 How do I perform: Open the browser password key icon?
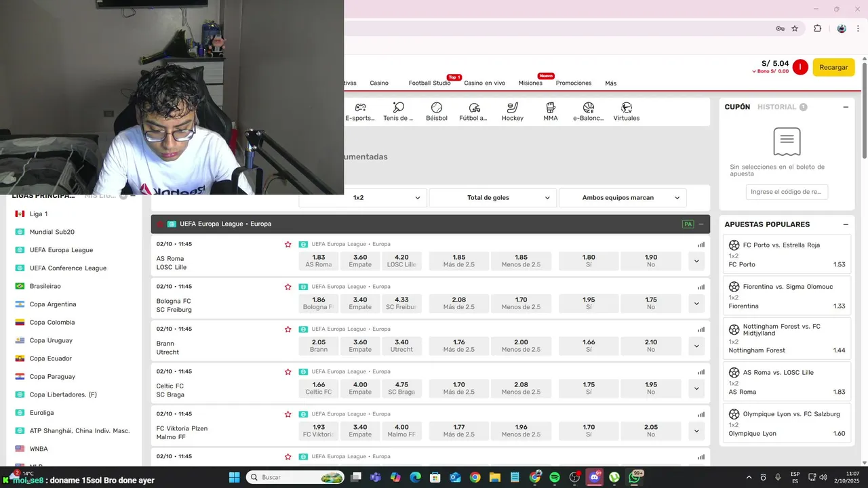781,28
